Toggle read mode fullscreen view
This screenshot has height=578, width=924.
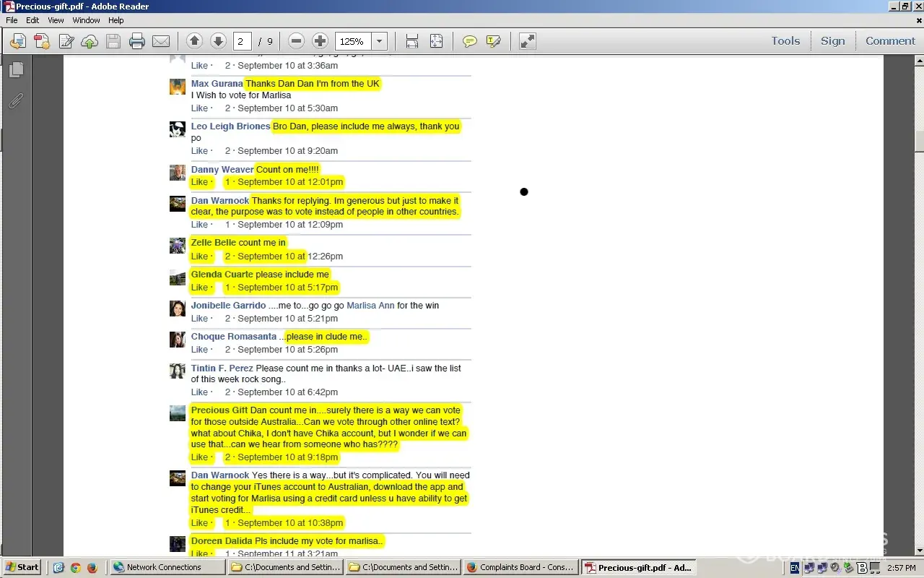tap(528, 41)
